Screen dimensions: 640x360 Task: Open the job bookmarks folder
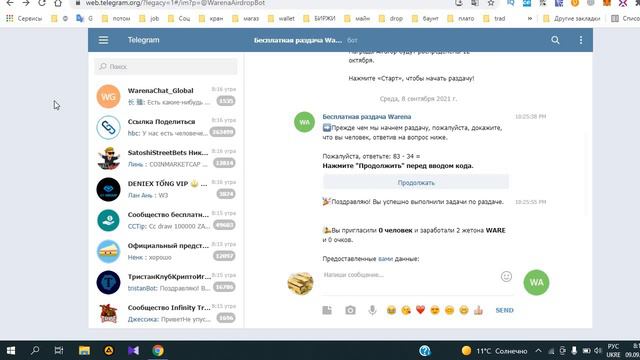(149, 18)
